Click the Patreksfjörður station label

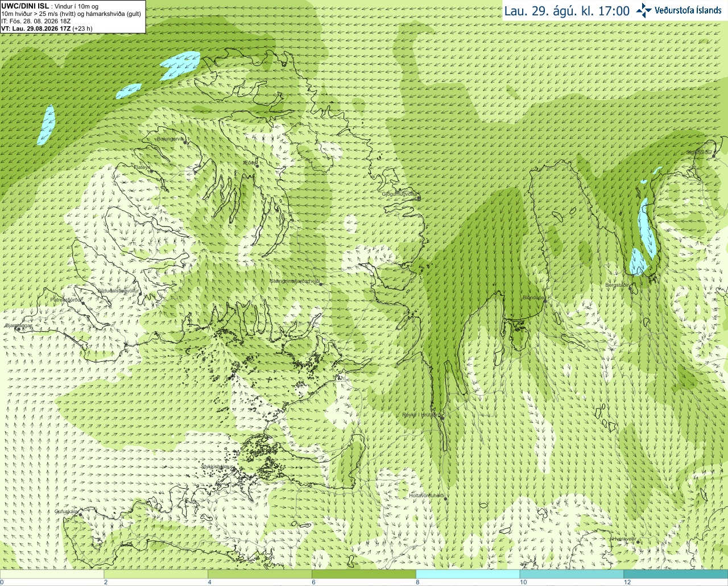pos(67,299)
